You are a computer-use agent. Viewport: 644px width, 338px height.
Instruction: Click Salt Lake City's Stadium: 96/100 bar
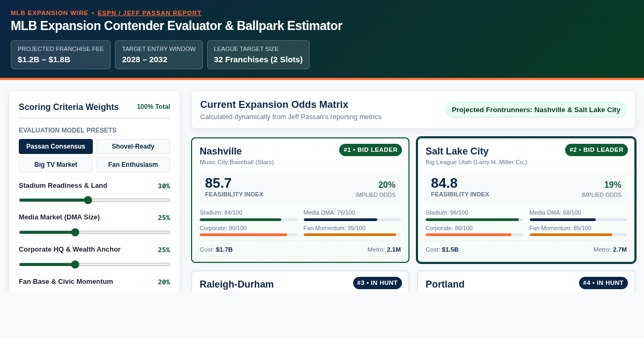click(x=474, y=219)
